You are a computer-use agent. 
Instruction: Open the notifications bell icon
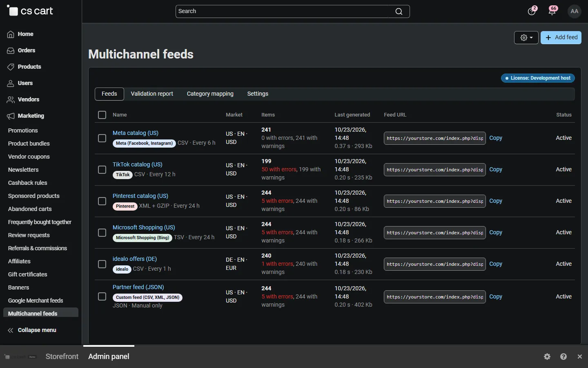[x=552, y=11]
